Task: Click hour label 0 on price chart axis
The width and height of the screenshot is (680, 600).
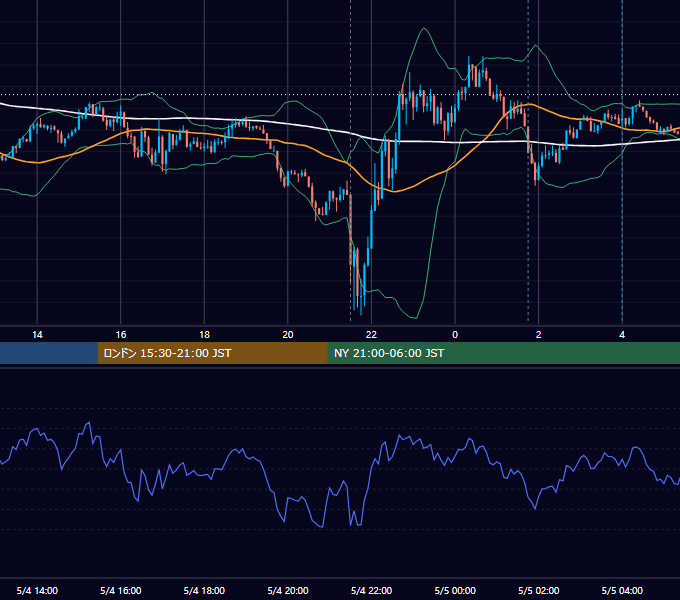Action: [x=455, y=334]
